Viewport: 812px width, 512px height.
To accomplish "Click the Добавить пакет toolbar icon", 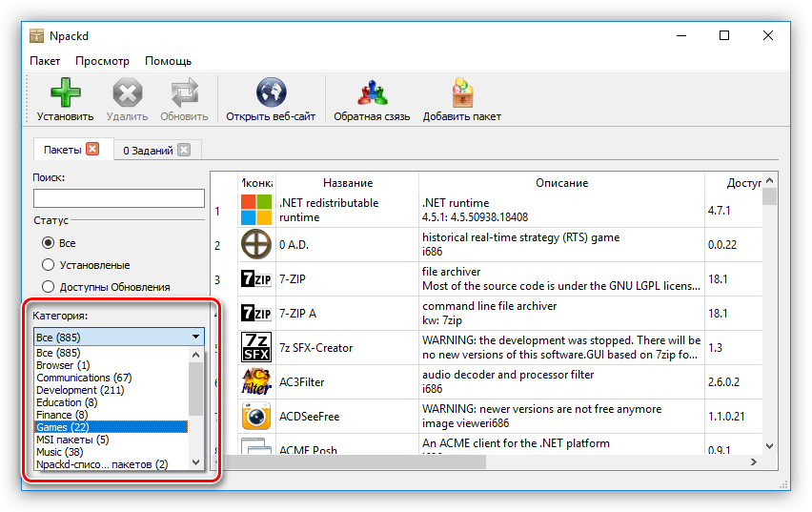I will coord(461,94).
